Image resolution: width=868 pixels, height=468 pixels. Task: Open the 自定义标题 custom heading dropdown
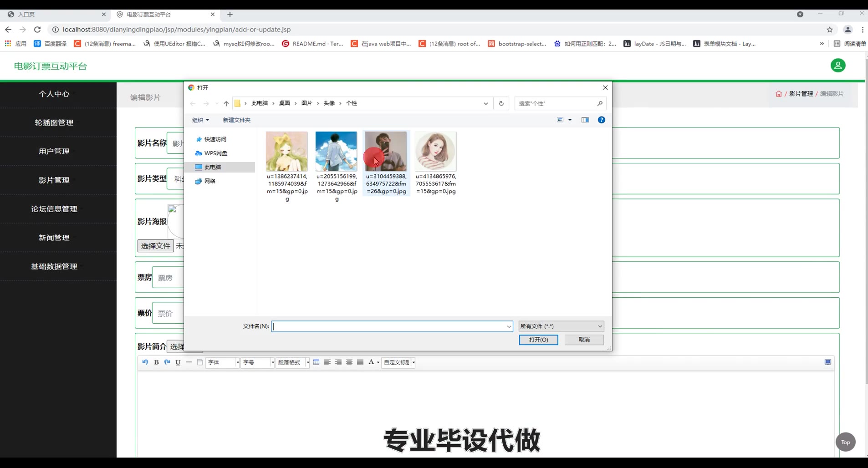(398, 362)
